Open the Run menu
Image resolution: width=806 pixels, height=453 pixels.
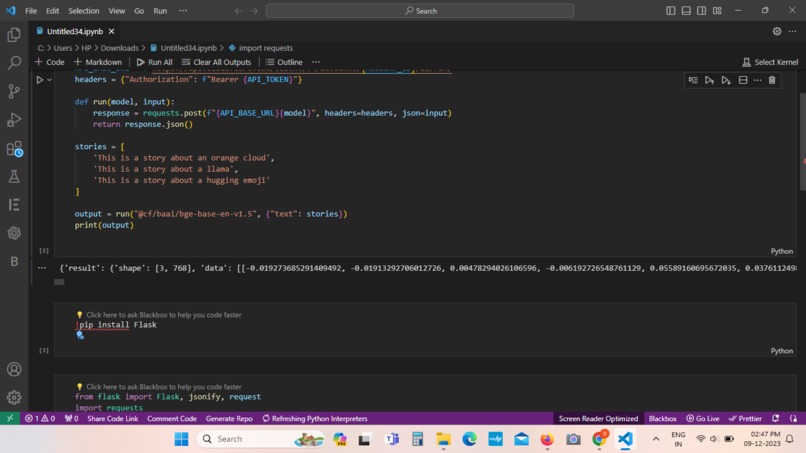160,11
